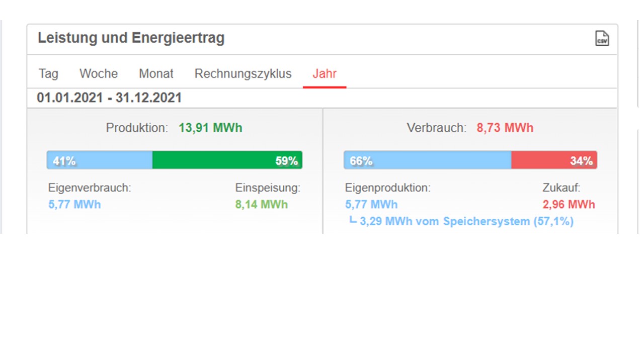Screen dimensions: 644x362
Task: Switch to the Tag tab
Action: click(48, 73)
